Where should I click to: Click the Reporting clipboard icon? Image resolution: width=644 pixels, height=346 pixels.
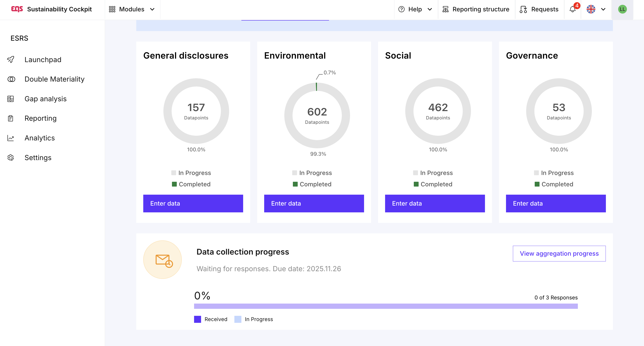pyautogui.click(x=11, y=118)
